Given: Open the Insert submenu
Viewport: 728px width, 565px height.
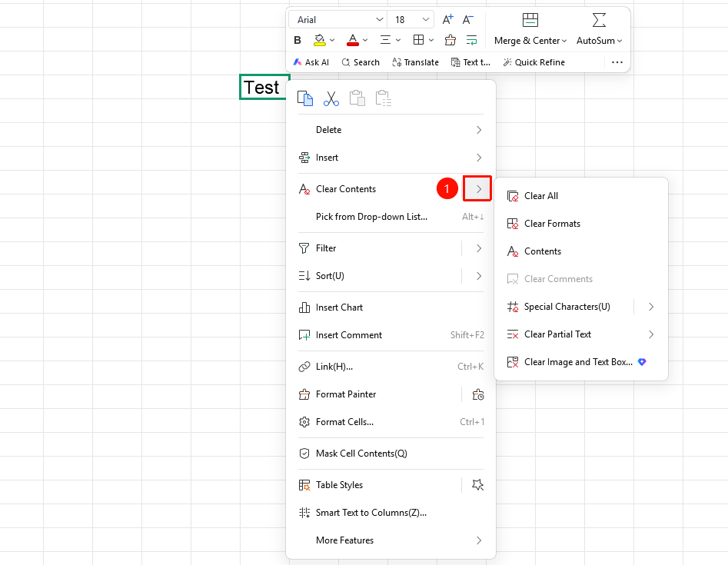Looking at the screenshot, I should tap(391, 158).
